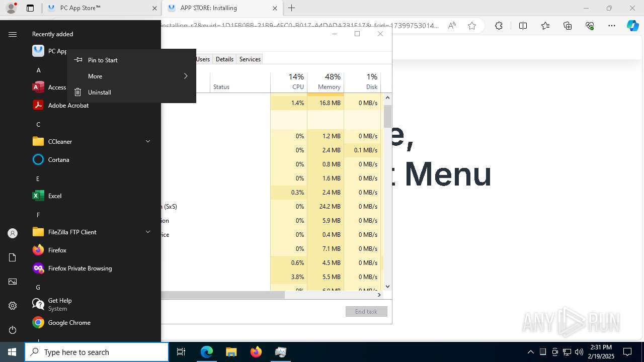Select the 0.1 MB/s disk cell
Screen dimensions: 644x362
click(x=362, y=150)
